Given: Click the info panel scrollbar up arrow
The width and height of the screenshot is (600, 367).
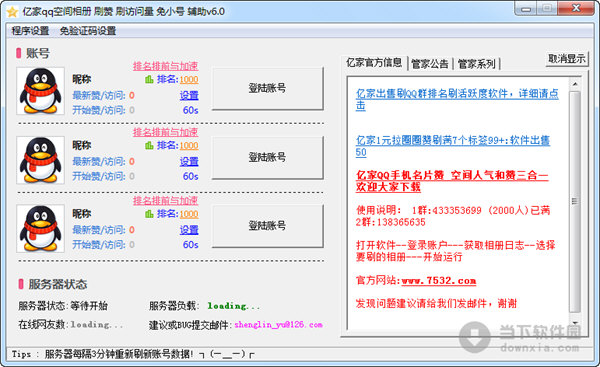Looking at the screenshot, I should point(574,84).
